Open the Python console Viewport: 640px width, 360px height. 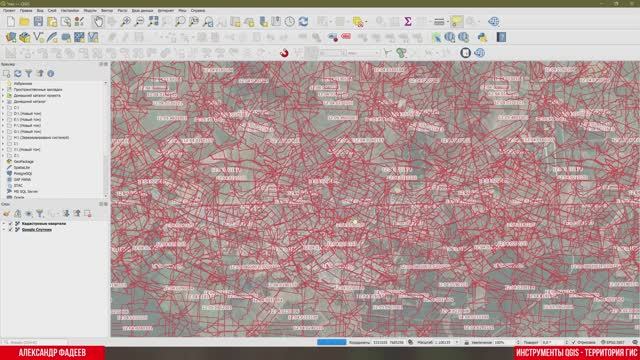(x=482, y=38)
